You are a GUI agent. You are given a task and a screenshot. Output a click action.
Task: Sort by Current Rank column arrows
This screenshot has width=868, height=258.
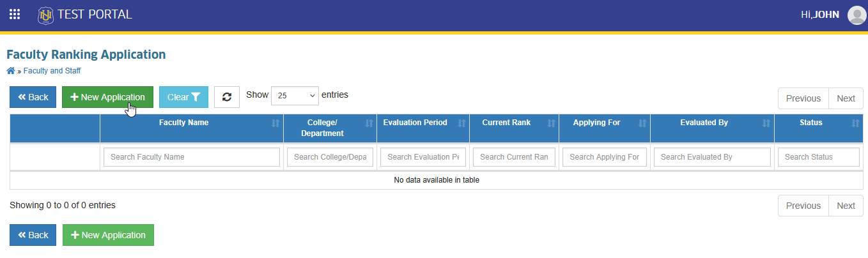tap(551, 123)
